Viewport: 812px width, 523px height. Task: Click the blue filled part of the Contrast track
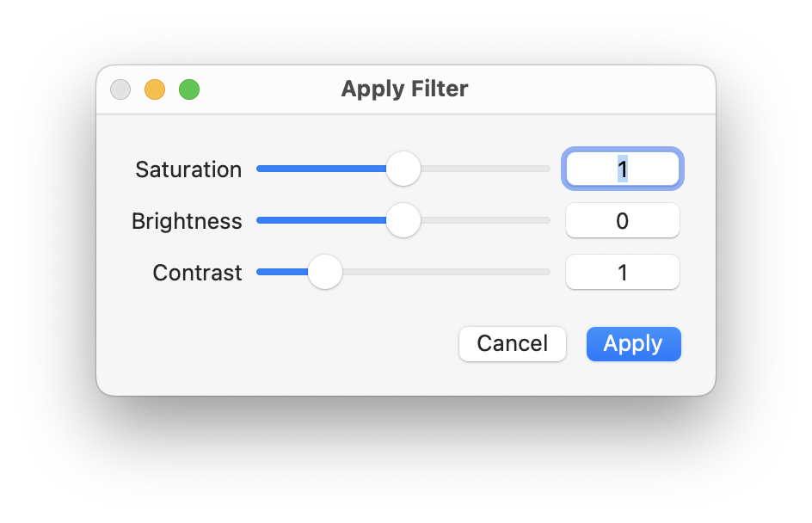coord(280,272)
